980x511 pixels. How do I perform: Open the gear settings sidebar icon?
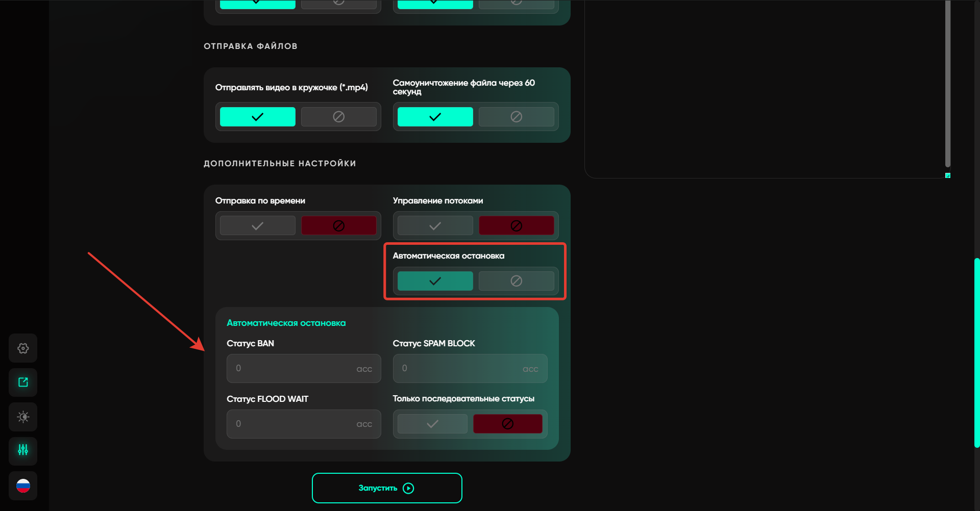pos(23,348)
